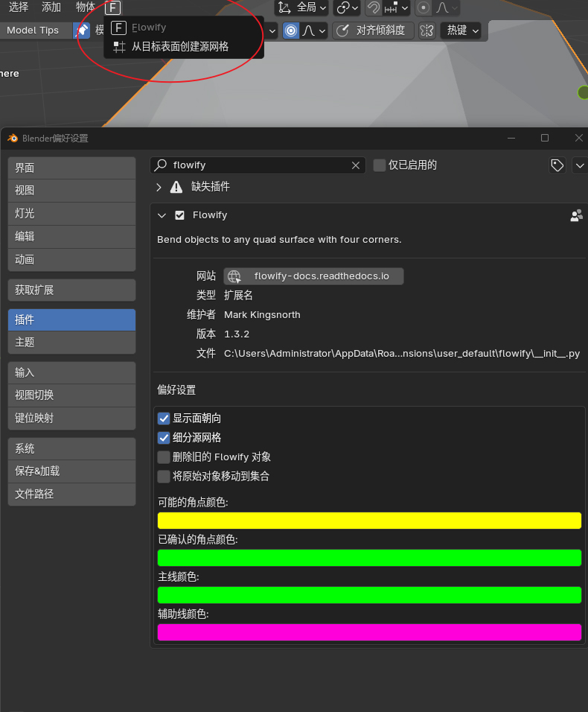This screenshot has height=712, width=588.
Task: Click the community users icon for Flowify
Action: pyautogui.click(x=576, y=215)
